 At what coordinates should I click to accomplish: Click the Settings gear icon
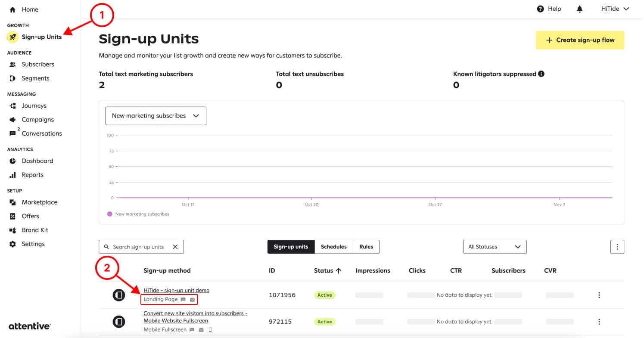(x=12, y=244)
